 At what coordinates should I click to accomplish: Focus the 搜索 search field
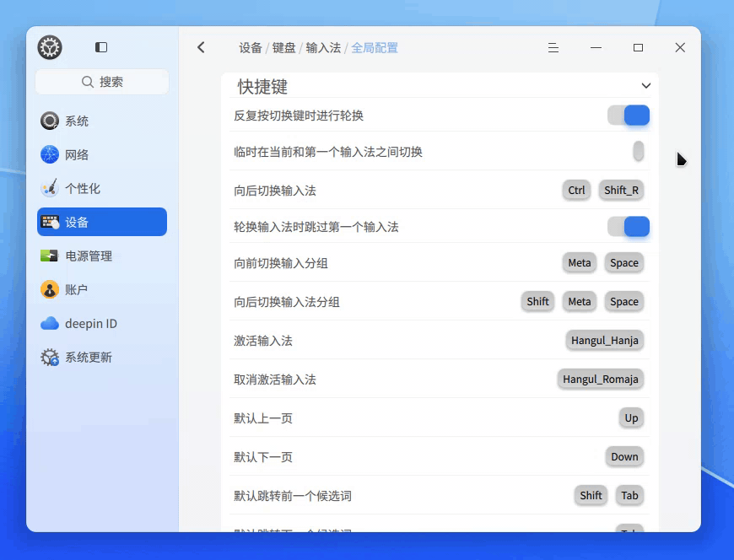pos(102,82)
